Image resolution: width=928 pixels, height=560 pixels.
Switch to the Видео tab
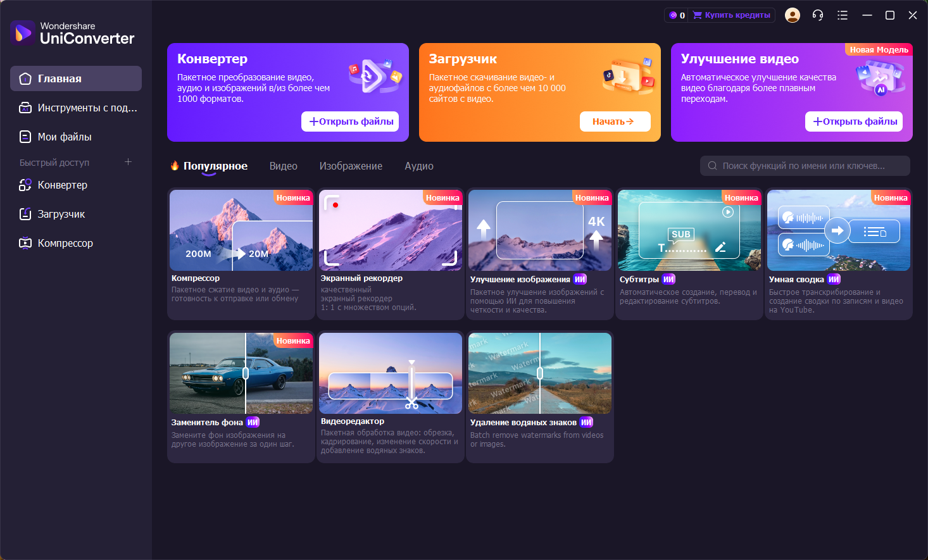pyautogui.click(x=283, y=166)
